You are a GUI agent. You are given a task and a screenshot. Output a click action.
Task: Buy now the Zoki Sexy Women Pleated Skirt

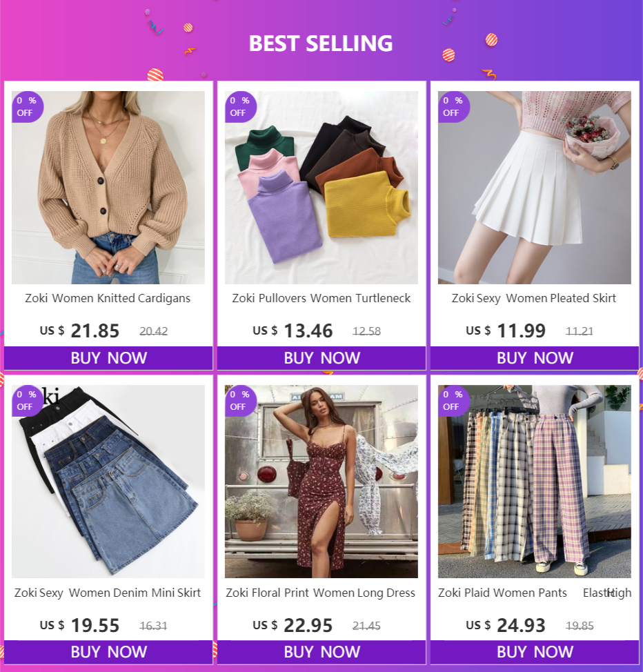coord(535,358)
